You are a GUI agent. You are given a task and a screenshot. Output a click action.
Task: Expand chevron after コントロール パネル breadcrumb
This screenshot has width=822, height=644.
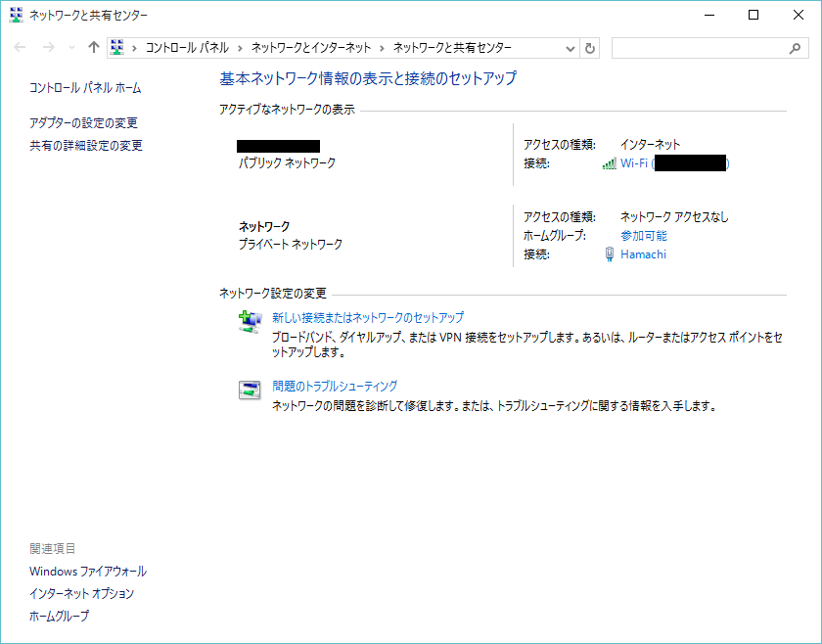pos(240,47)
